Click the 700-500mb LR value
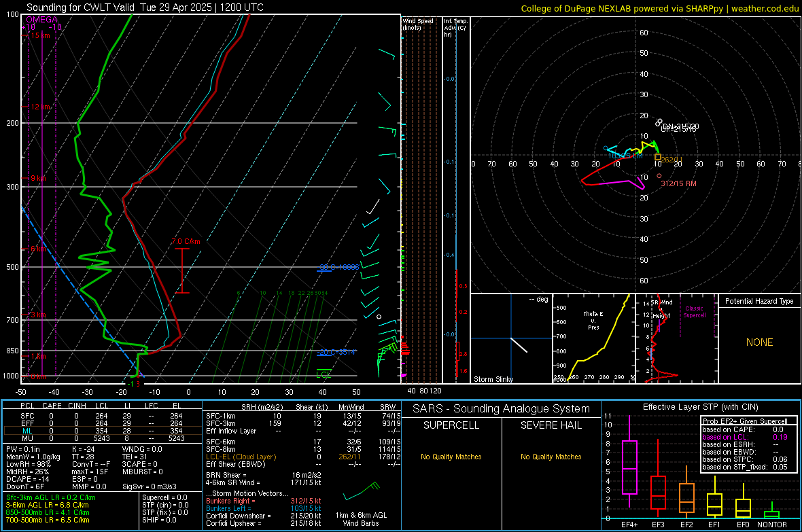Viewport: 802px width, 532px height. (x=48, y=520)
